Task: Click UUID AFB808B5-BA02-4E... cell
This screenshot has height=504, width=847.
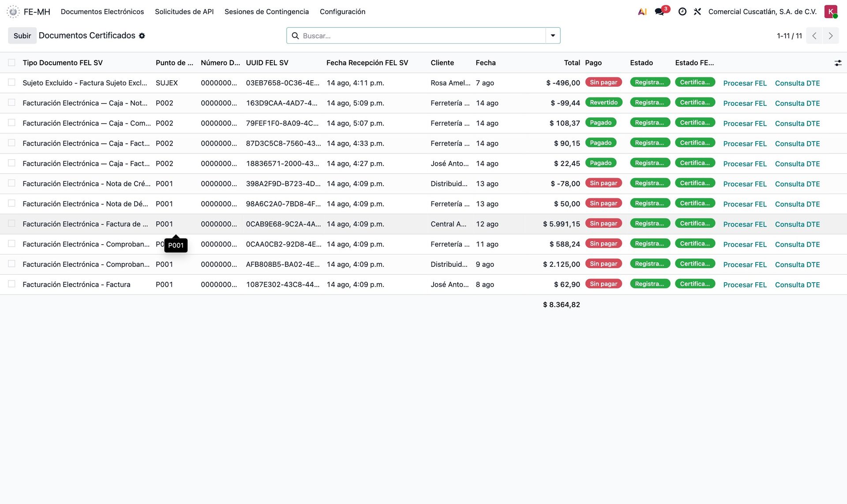Action: pos(283,265)
